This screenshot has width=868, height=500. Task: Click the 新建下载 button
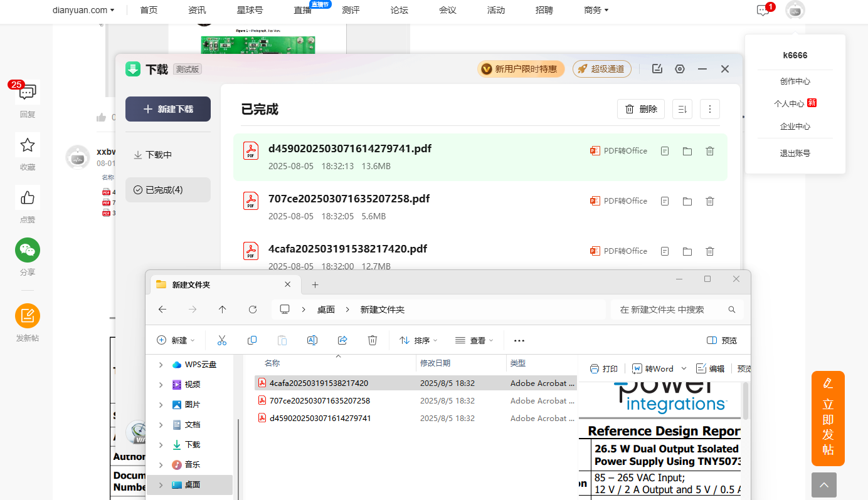168,109
